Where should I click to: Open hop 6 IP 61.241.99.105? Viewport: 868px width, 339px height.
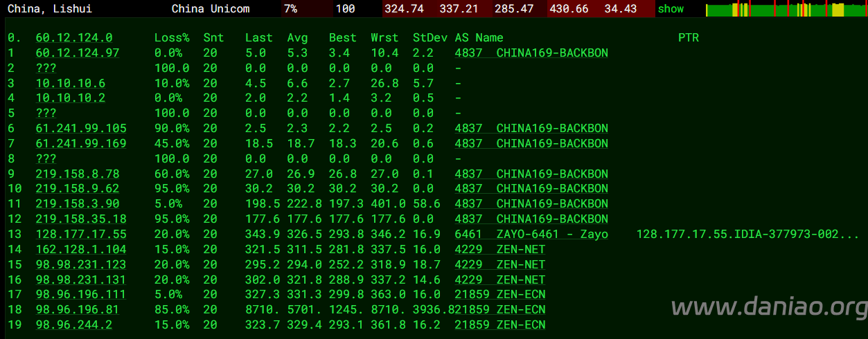tap(80, 129)
